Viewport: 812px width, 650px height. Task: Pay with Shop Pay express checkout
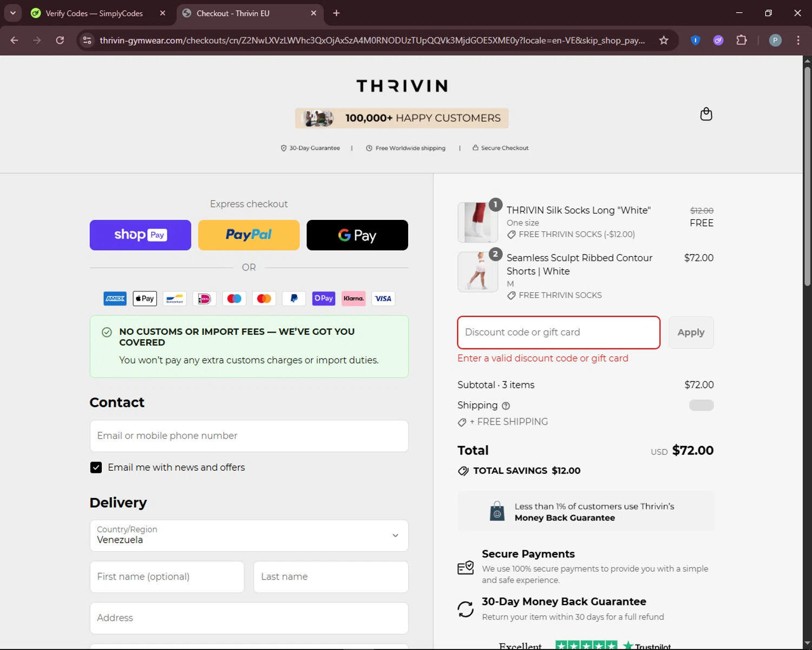pyautogui.click(x=140, y=235)
